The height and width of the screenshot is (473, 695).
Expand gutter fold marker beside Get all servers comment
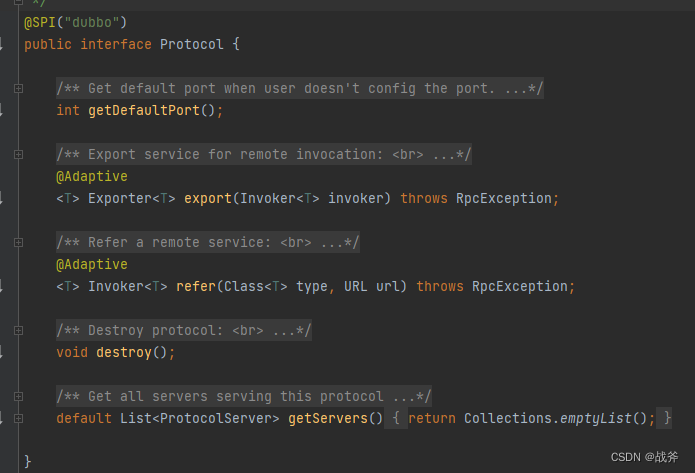(x=18, y=396)
